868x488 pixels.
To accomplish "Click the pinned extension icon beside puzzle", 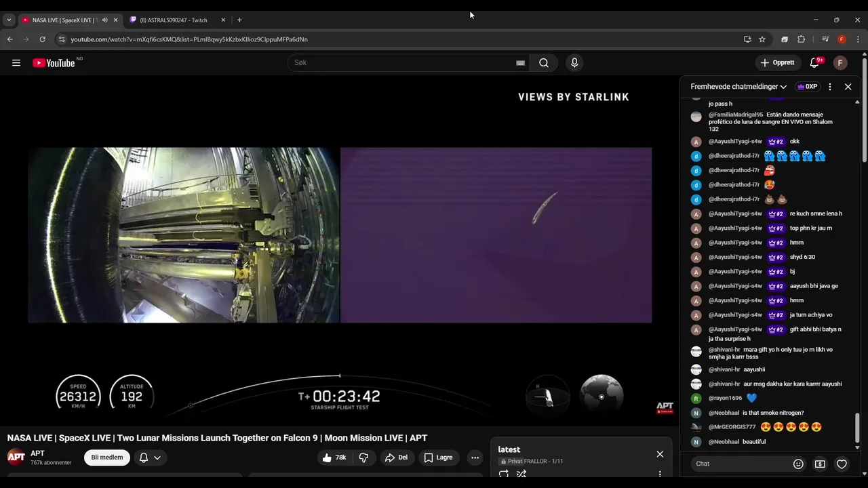I will 785,39.
